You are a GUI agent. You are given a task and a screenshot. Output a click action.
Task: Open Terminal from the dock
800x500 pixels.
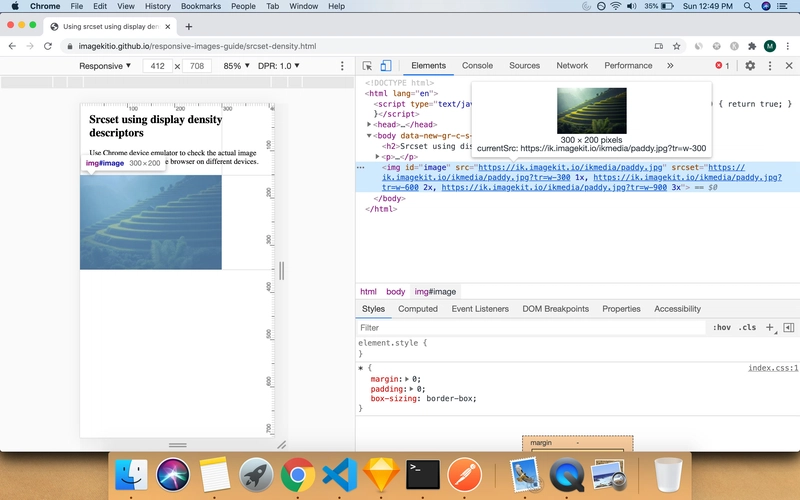click(x=422, y=475)
